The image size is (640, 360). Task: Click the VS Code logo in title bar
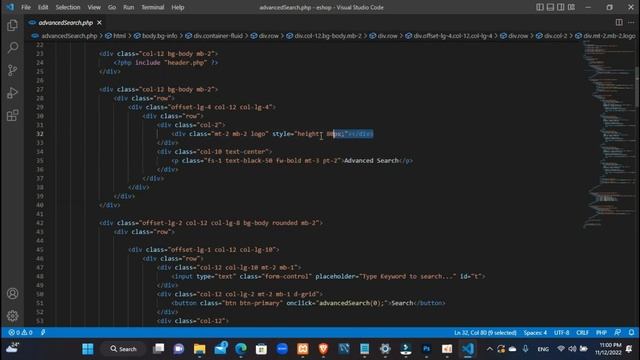tap(10, 7)
